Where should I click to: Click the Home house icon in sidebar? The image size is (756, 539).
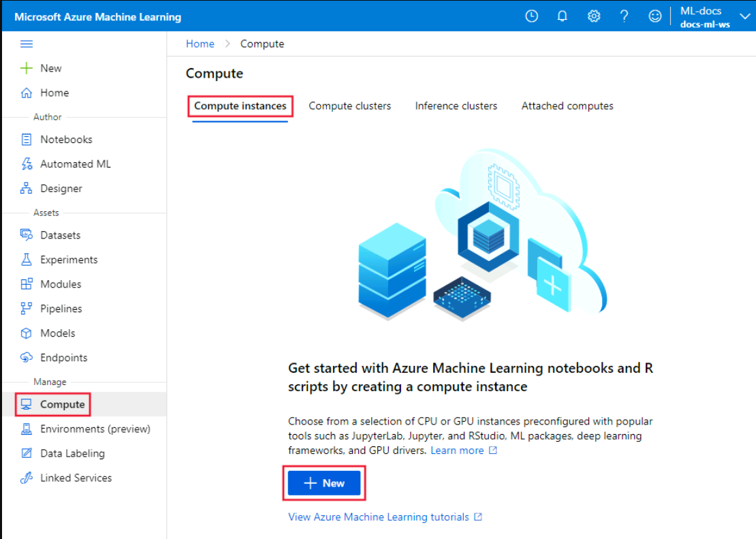coord(27,93)
